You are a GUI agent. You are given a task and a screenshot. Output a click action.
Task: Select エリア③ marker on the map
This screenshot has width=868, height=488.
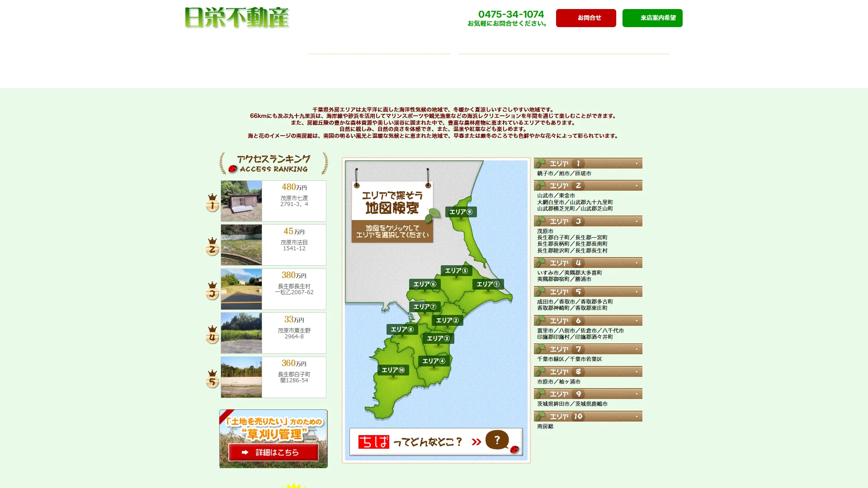point(438,338)
